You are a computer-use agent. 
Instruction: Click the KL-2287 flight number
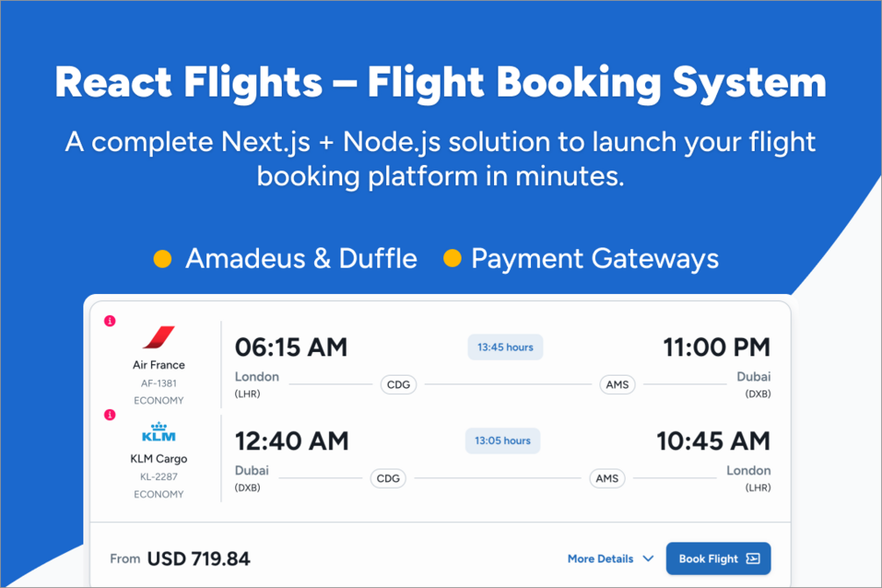coord(159,477)
